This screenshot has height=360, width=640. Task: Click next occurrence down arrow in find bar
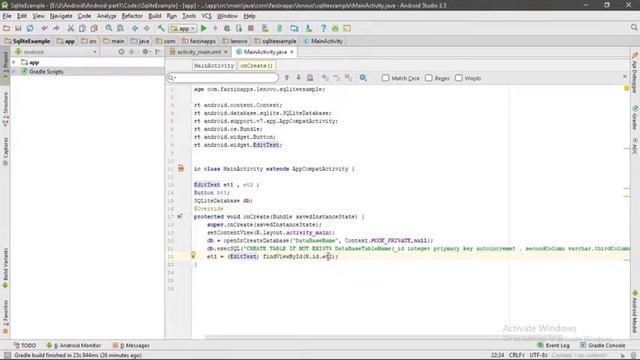tap(298, 78)
